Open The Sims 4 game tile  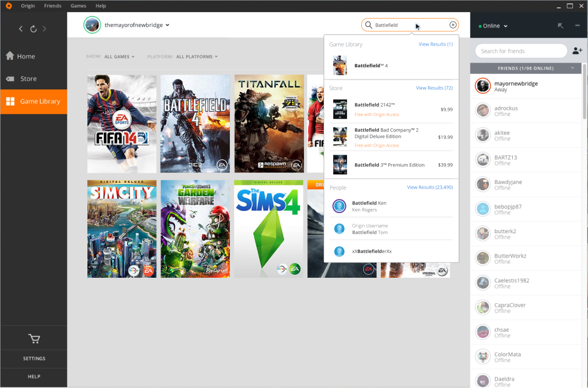tap(269, 229)
